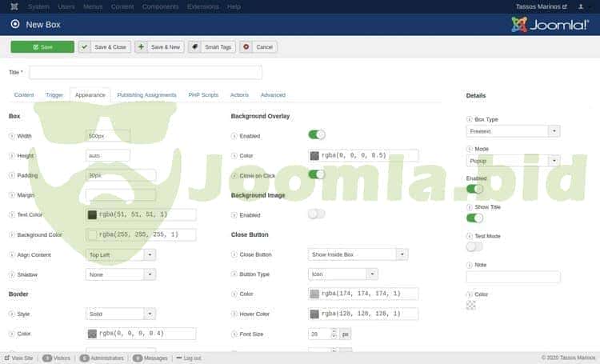Click the info icon beside Width
This screenshot has height=364, width=600.
11,136
